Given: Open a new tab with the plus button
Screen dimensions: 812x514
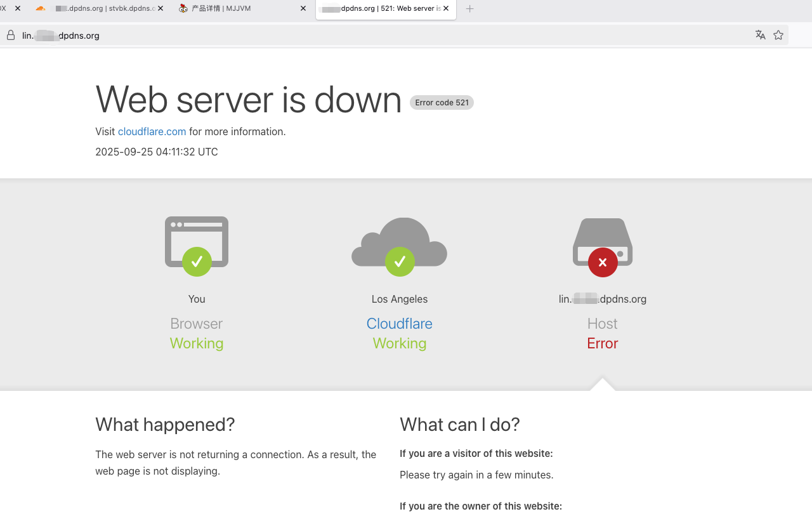Looking at the screenshot, I should [x=469, y=9].
